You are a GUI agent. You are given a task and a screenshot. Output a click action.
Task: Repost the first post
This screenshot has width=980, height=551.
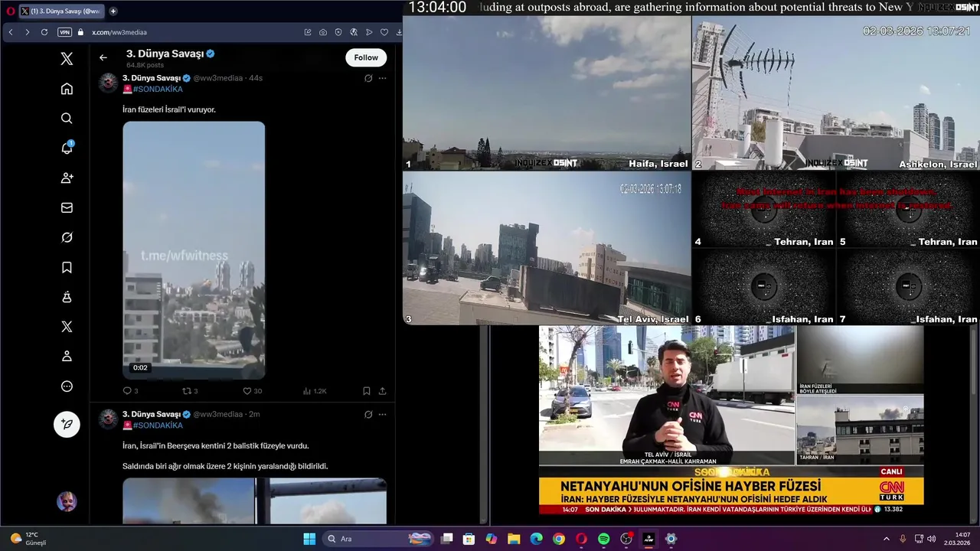coord(189,391)
